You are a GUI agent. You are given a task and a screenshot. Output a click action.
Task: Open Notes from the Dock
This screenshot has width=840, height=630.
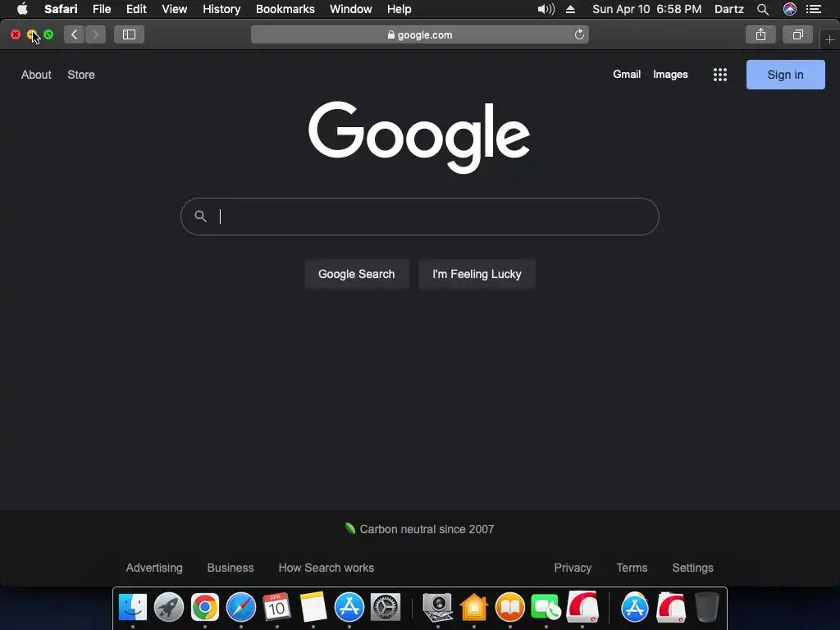coord(313,608)
